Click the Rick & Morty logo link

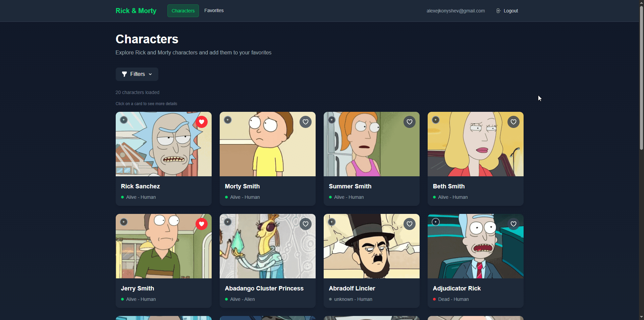click(x=136, y=11)
